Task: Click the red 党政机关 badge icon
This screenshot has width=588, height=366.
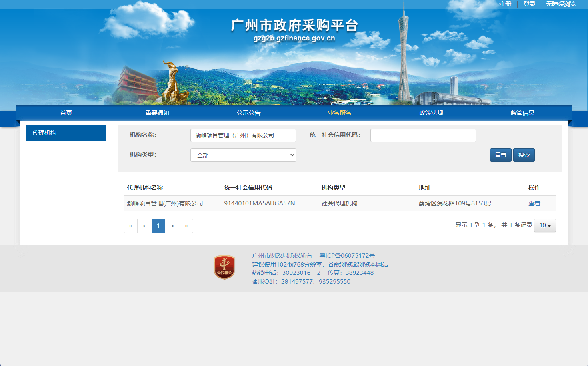Action: pyautogui.click(x=224, y=267)
